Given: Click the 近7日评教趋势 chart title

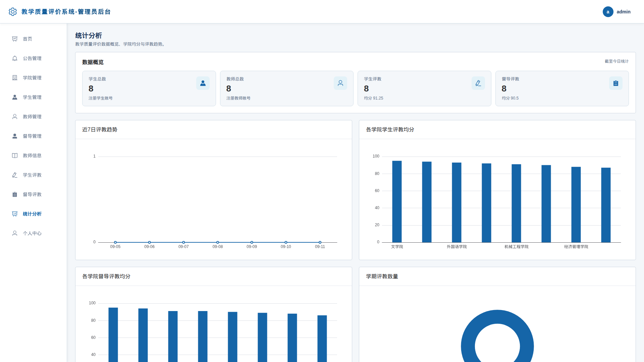Looking at the screenshot, I should tap(100, 130).
